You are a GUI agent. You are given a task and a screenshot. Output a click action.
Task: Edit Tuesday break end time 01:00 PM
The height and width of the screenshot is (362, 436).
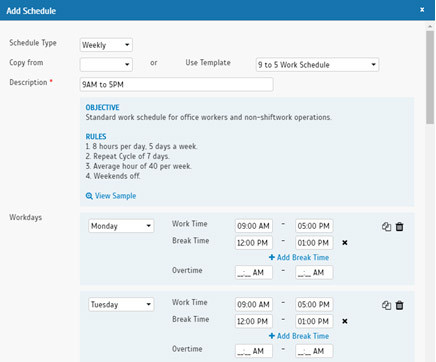point(314,321)
